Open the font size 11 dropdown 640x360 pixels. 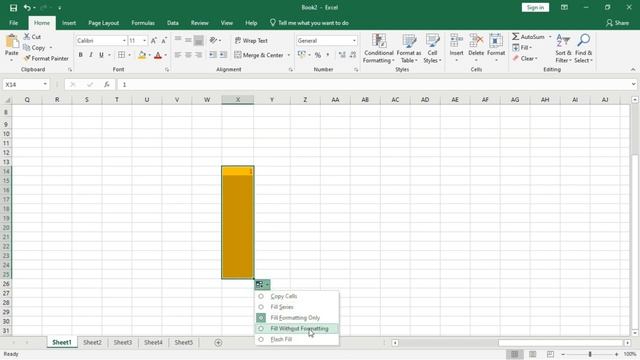[144, 41]
